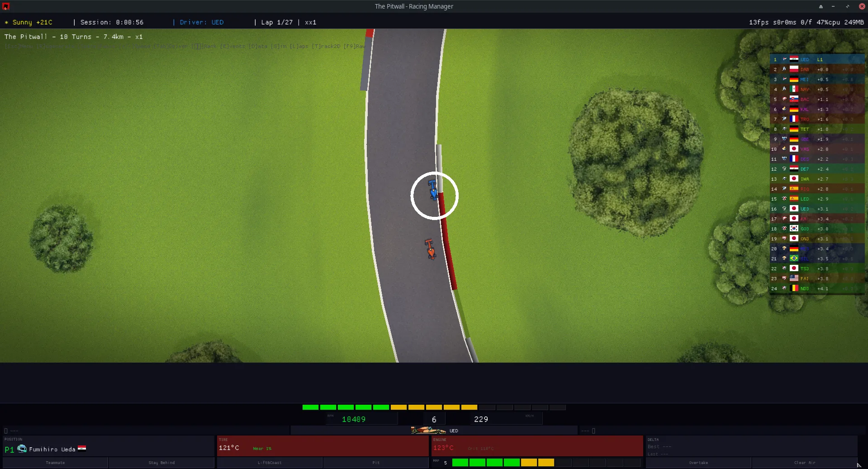Click the Pit button
Image resolution: width=868 pixels, height=469 pixels.
(x=375, y=462)
